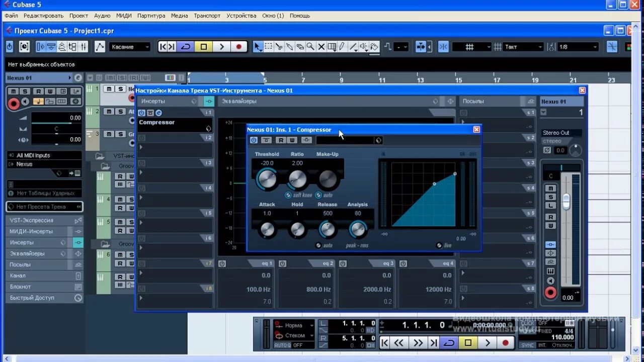
Task: Toggle Cycle loop in the top toolbar
Action: click(186, 47)
